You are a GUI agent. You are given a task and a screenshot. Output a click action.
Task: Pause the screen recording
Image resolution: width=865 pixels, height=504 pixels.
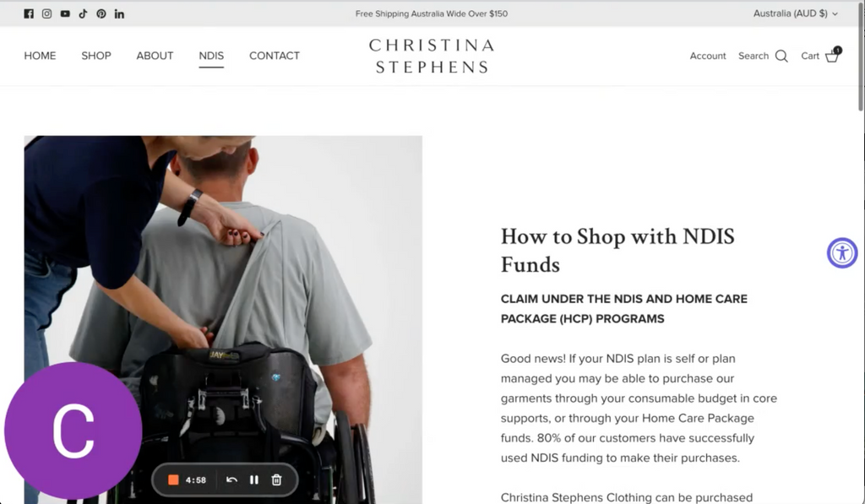[253, 480]
